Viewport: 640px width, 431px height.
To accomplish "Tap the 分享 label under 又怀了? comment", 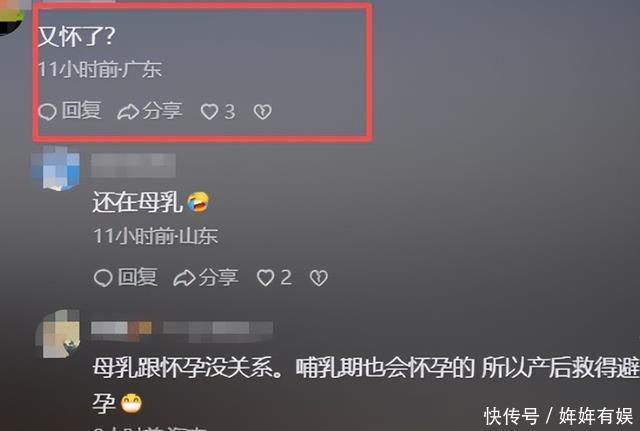I will [x=162, y=111].
